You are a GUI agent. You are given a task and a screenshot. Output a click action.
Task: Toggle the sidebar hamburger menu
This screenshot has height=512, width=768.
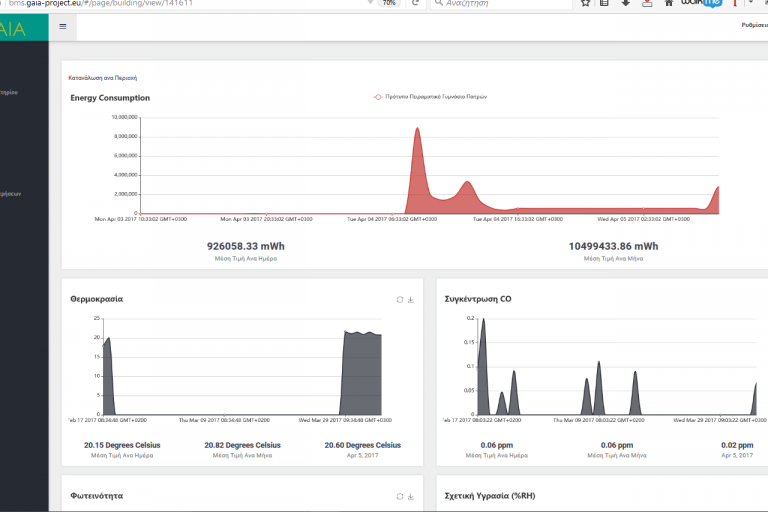[x=63, y=27]
